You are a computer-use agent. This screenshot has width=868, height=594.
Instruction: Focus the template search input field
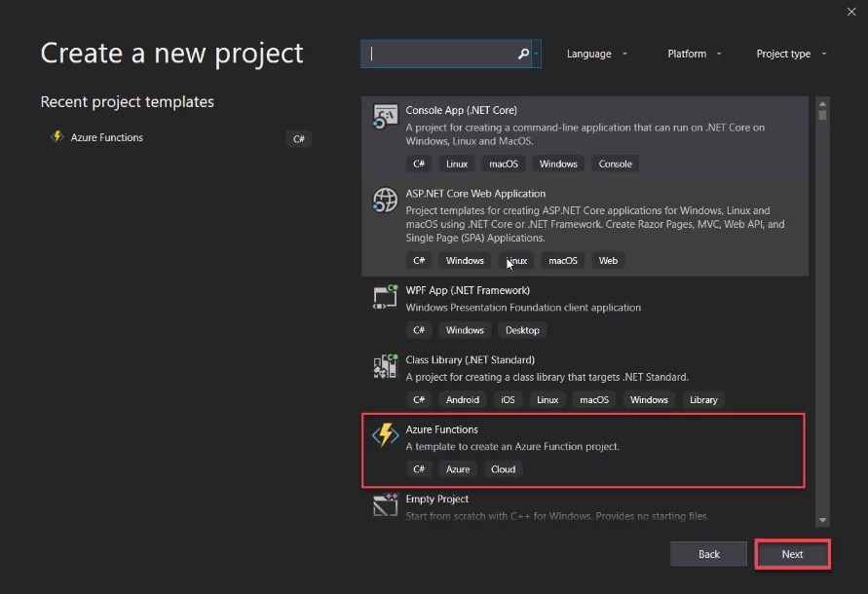point(445,54)
